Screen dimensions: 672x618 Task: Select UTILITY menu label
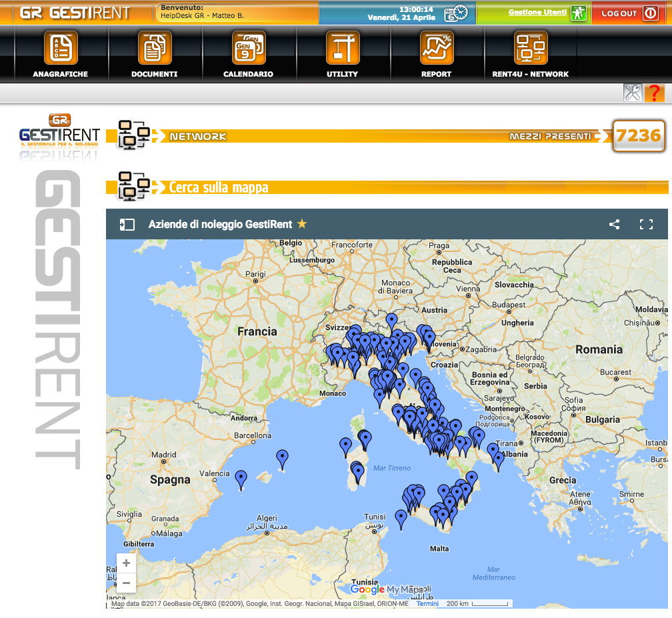pyautogui.click(x=342, y=74)
